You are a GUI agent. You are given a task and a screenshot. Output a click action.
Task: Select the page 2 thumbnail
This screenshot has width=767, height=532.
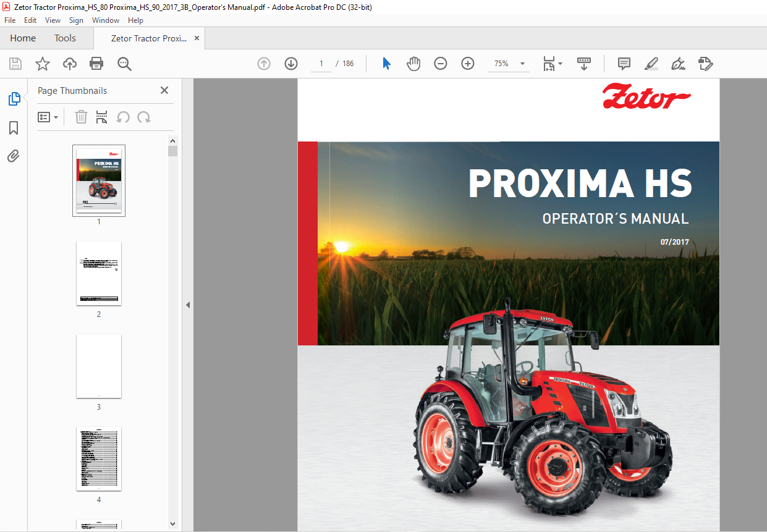[99, 273]
